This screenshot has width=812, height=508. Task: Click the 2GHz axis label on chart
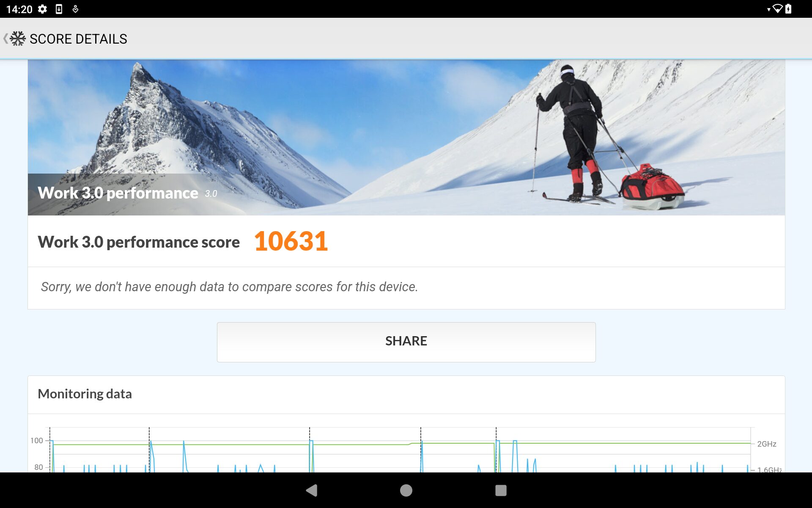[x=767, y=444]
